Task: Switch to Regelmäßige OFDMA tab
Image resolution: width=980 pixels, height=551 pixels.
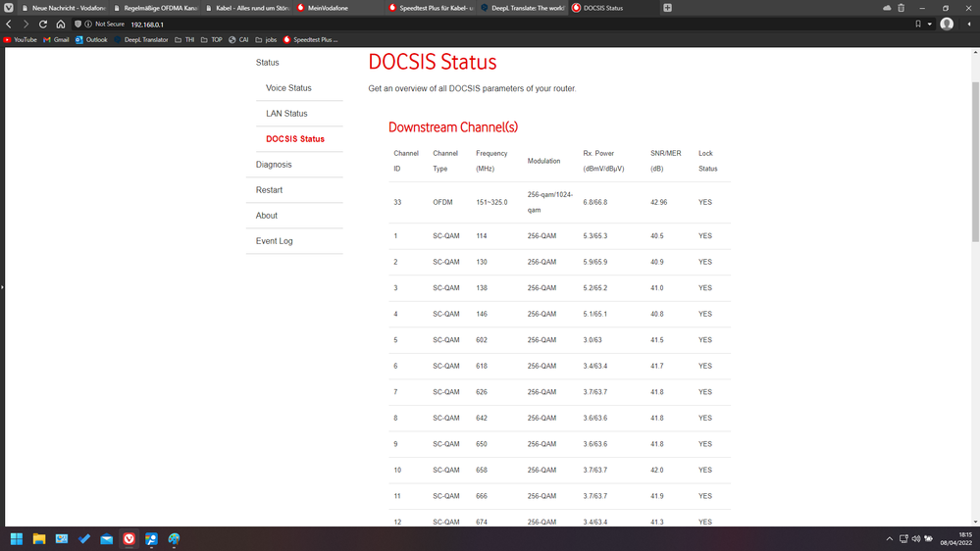Action: tap(155, 8)
